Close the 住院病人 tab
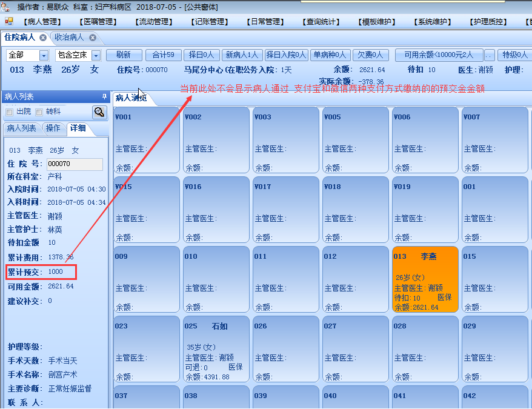Viewport: 532px width, 409px height. click(x=43, y=38)
